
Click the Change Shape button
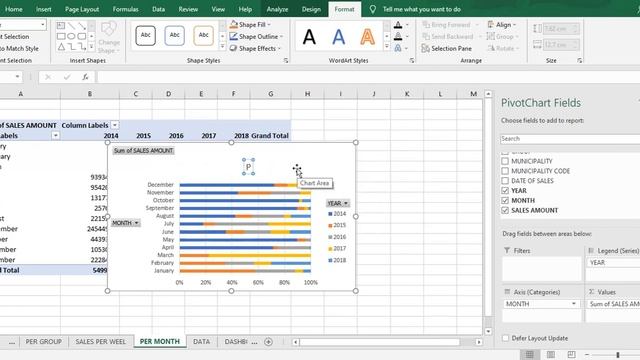coord(109,38)
